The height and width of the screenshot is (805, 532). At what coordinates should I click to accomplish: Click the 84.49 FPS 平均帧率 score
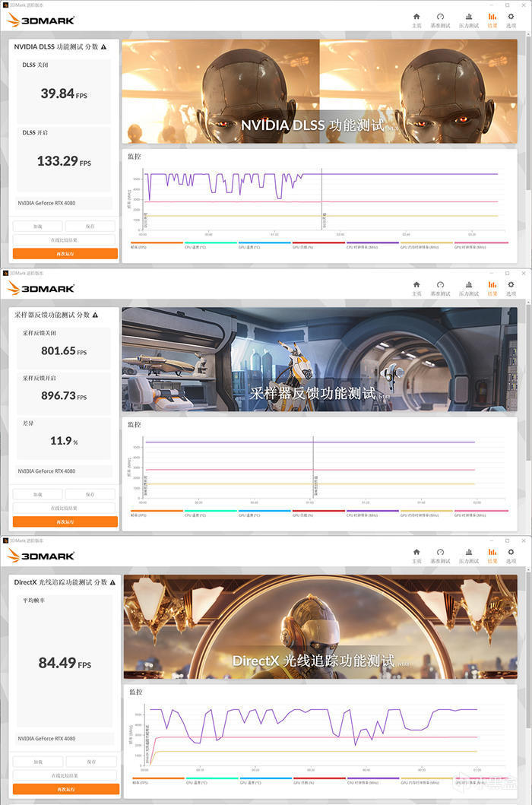click(x=65, y=663)
